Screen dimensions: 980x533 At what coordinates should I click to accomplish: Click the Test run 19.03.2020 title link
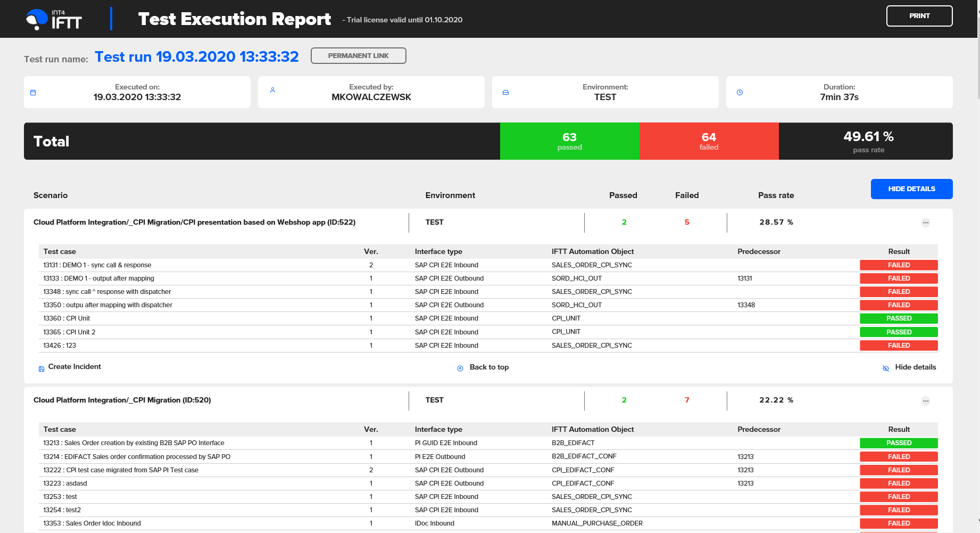tap(196, 56)
